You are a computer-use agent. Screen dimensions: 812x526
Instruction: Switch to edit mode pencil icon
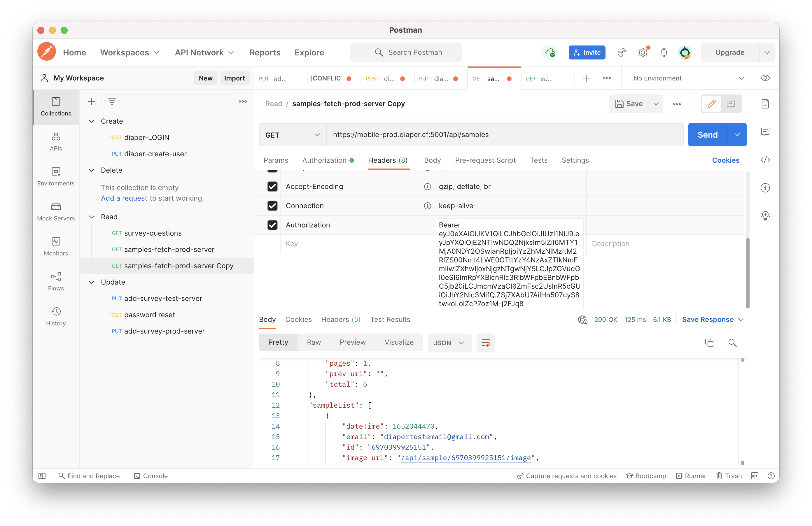pos(711,104)
